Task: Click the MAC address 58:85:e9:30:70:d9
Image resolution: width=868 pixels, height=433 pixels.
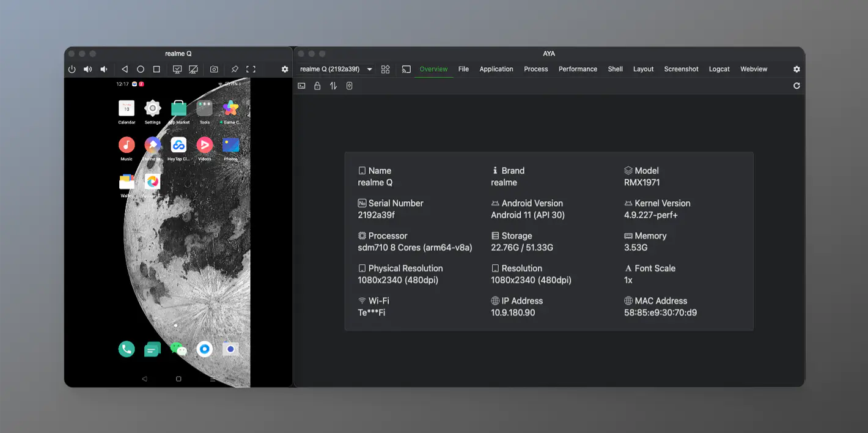Action: tap(661, 313)
